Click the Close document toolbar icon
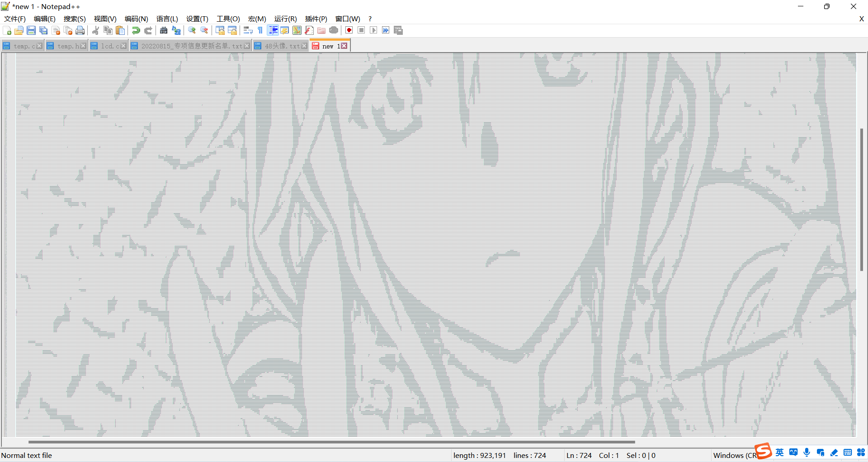Image resolution: width=868 pixels, height=462 pixels. (56, 30)
